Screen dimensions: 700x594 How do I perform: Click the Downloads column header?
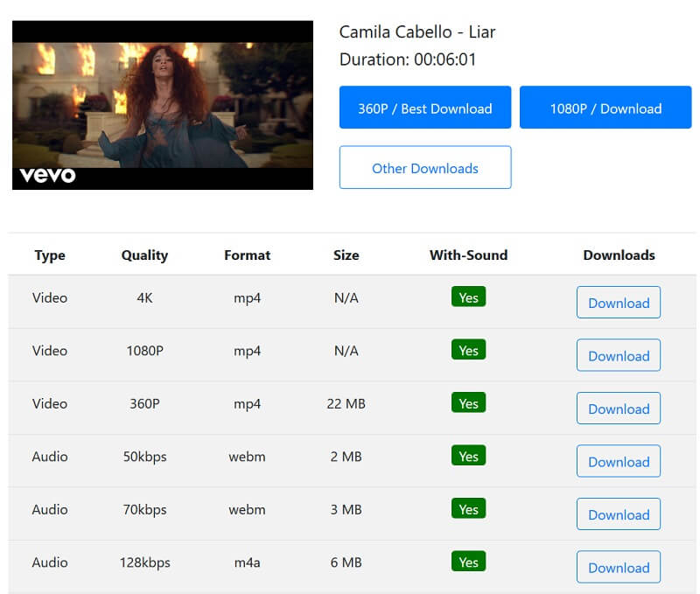coord(619,255)
